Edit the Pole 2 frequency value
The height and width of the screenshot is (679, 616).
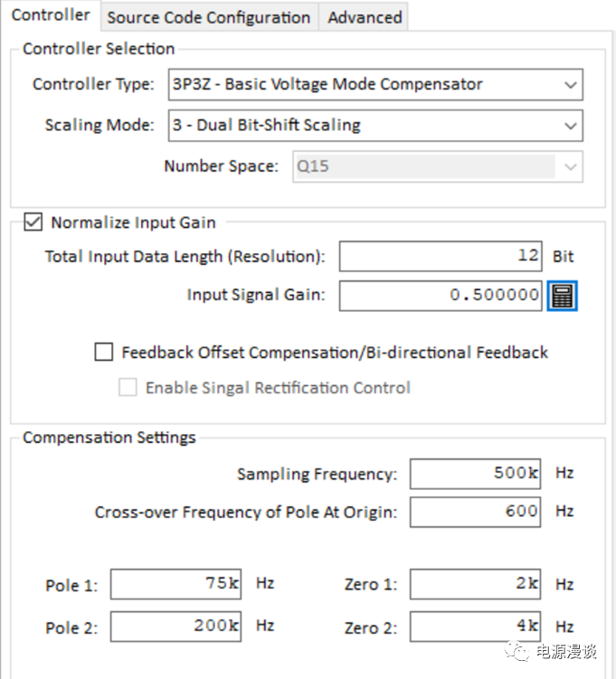tap(175, 627)
